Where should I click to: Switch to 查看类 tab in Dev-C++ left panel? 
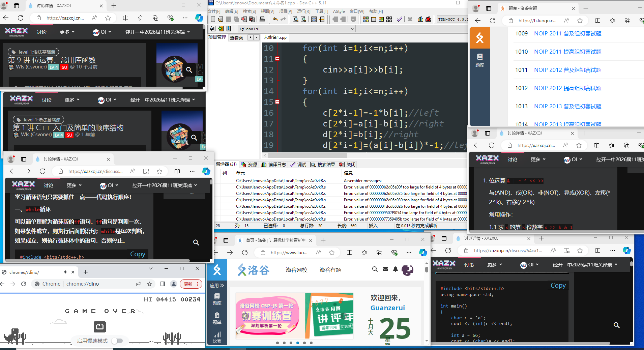[x=237, y=37]
